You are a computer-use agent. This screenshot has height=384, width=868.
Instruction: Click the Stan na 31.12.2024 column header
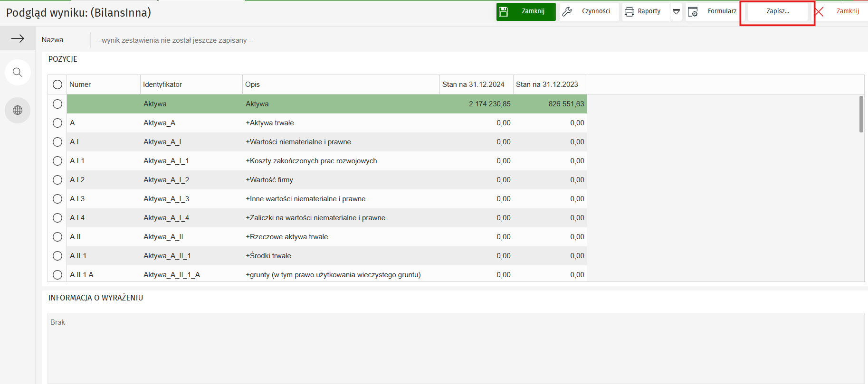coord(473,84)
